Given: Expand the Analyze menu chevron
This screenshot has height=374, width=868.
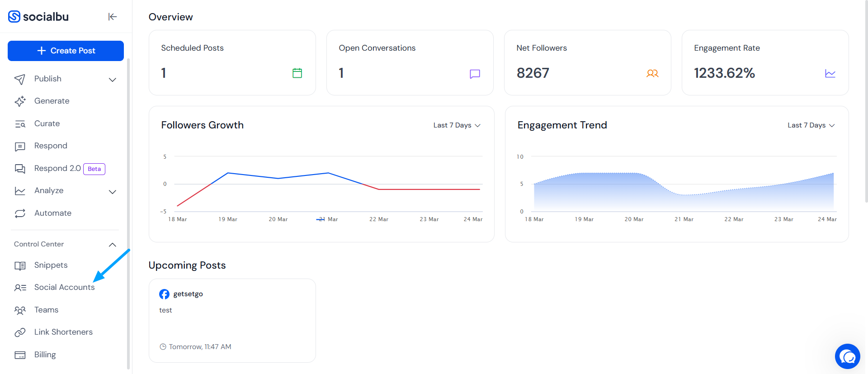Looking at the screenshot, I should (x=113, y=192).
